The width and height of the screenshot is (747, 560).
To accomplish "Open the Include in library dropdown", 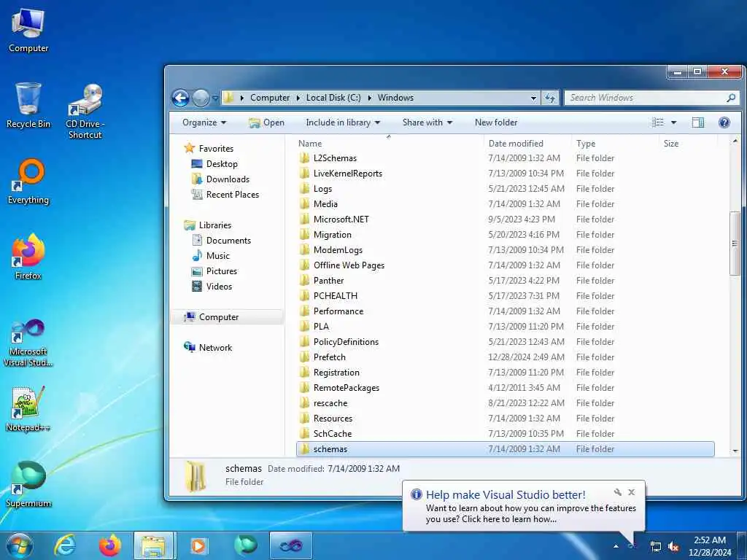I will (343, 122).
